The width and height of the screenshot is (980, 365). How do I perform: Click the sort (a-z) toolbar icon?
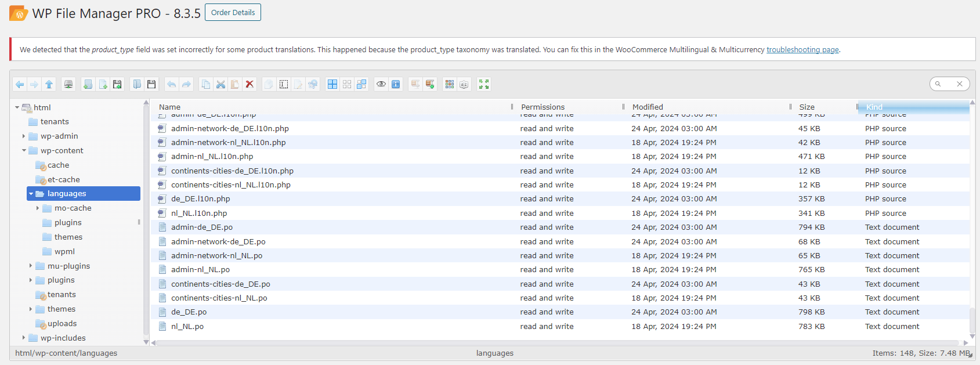pyautogui.click(x=464, y=84)
